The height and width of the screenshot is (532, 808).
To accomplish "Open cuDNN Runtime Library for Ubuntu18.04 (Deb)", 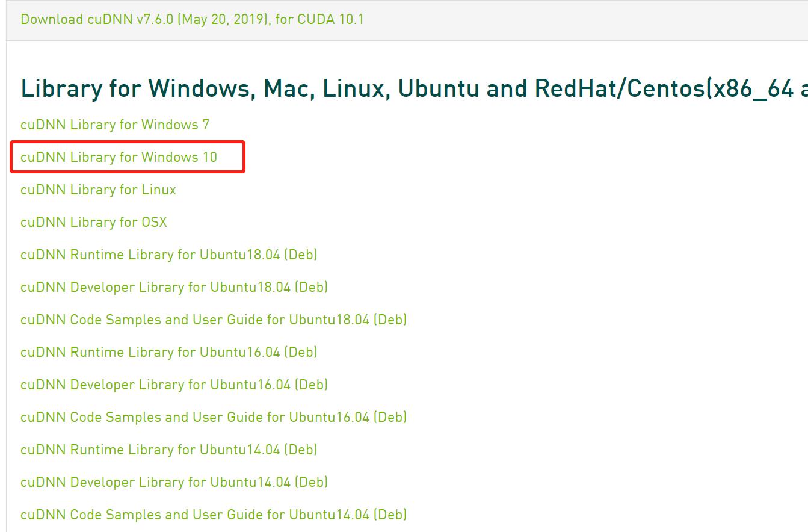I will [169, 255].
